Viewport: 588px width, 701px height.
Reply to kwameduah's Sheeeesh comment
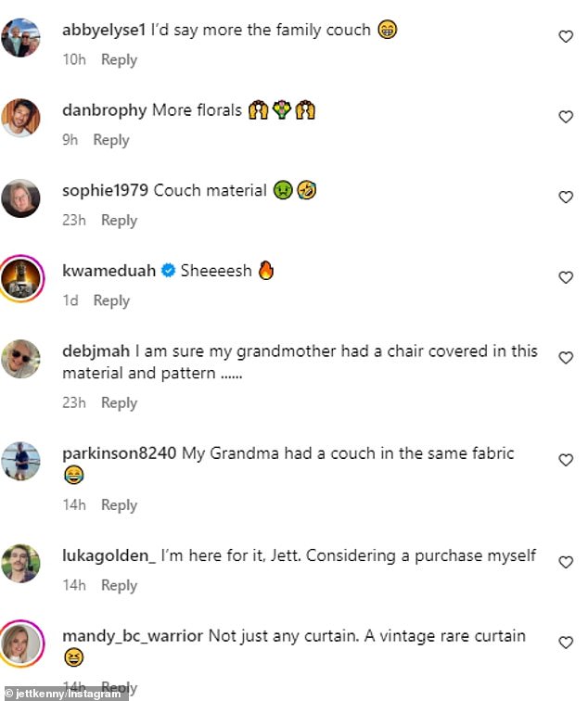coord(111,300)
